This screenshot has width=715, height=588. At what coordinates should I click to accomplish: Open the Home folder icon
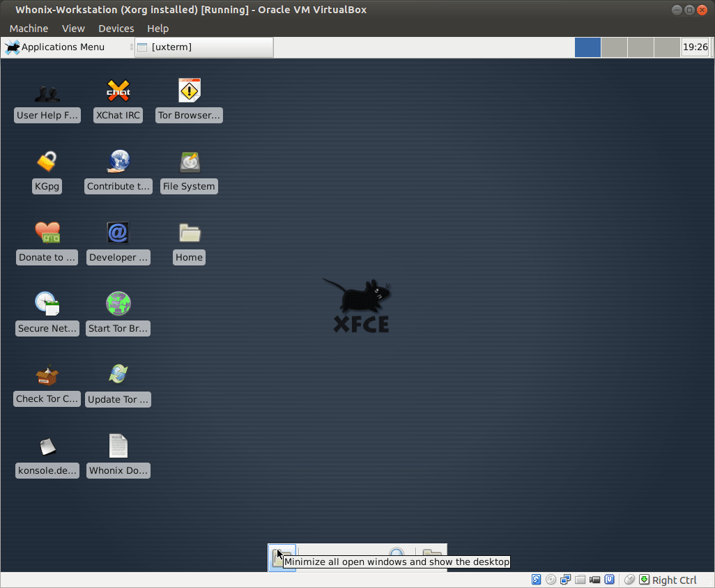pos(189,233)
